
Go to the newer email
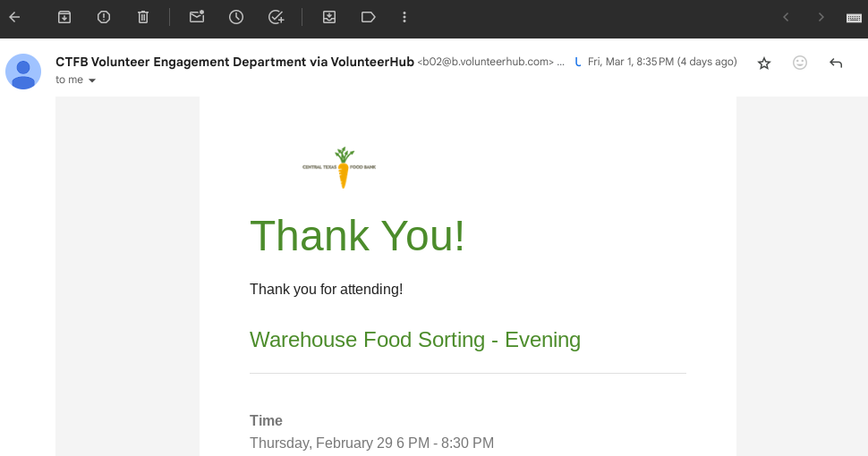[x=786, y=17]
